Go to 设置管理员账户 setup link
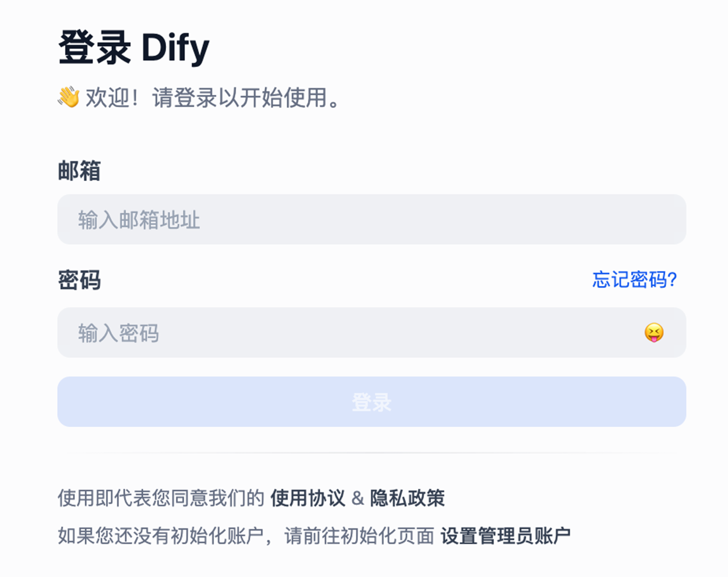This screenshot has width=728, height=577. 505,535
